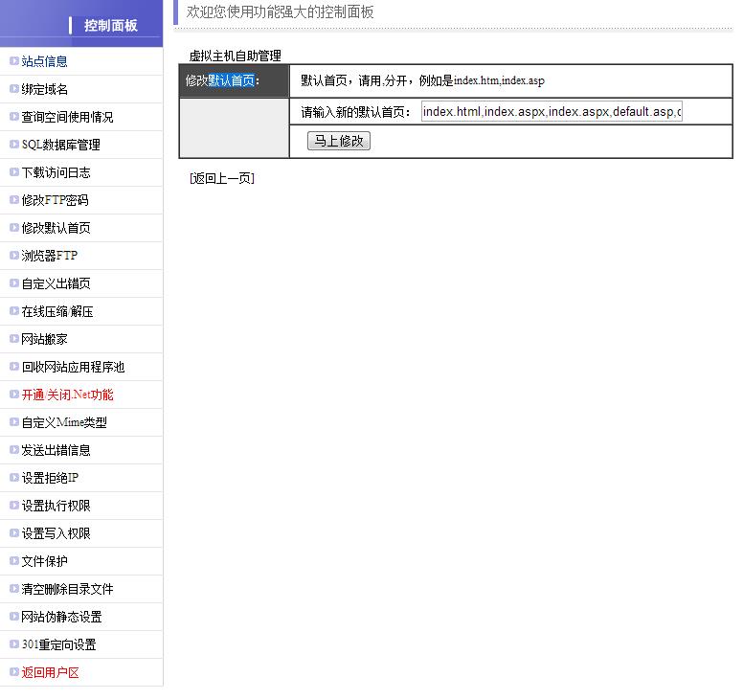This screenshot has height=700, width=743.
Task: Select the red 开通关闭.Net功能 item
Action: coord(67,395)
